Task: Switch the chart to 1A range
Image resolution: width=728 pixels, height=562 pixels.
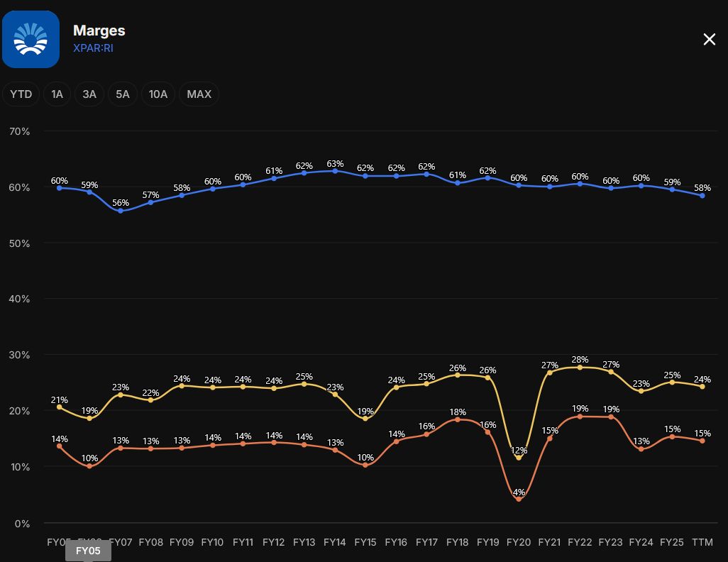Action: click(x=57, y=94)
